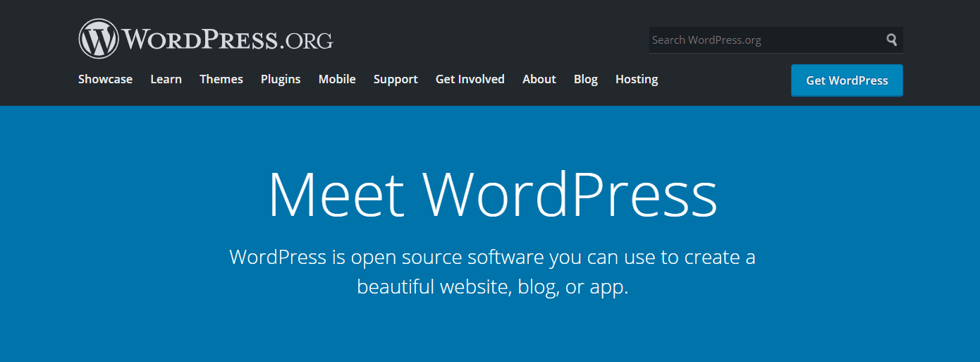Go to the Learn page
The image size is (980, 362).
point(166,79)
